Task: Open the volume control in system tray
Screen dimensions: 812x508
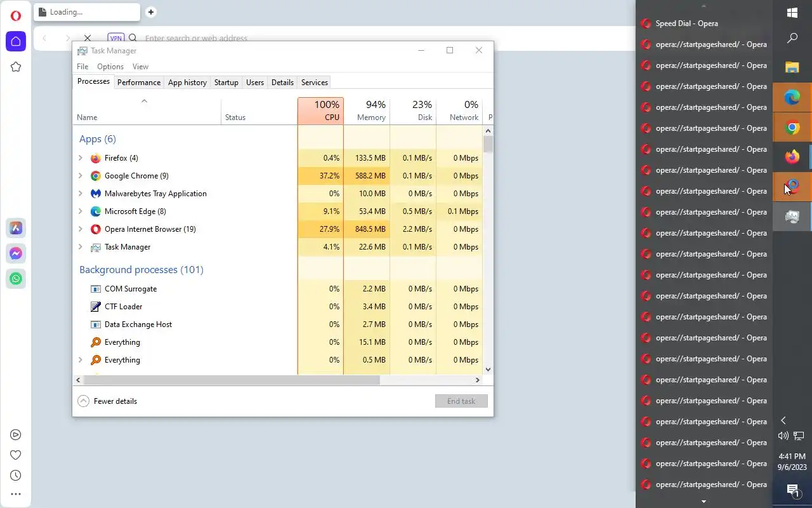Action: pyautogui.click(x=783, y=436)
